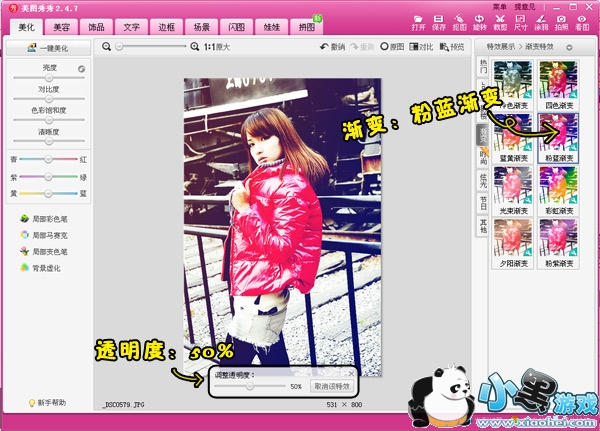Click the 色彩饱和度 saturation slider handle
Image resolution: width=600 pixels, height=431 pixels.
(x=49, y=120)
